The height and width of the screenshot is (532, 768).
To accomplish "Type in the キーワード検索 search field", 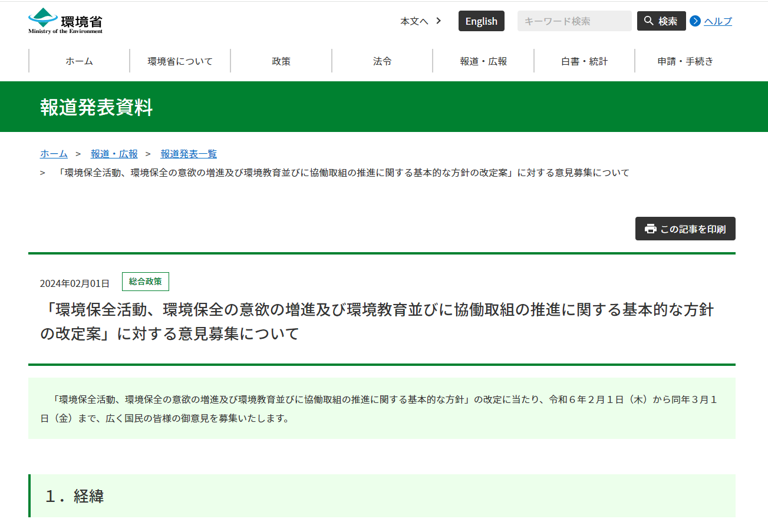I will tap(573, 21).
